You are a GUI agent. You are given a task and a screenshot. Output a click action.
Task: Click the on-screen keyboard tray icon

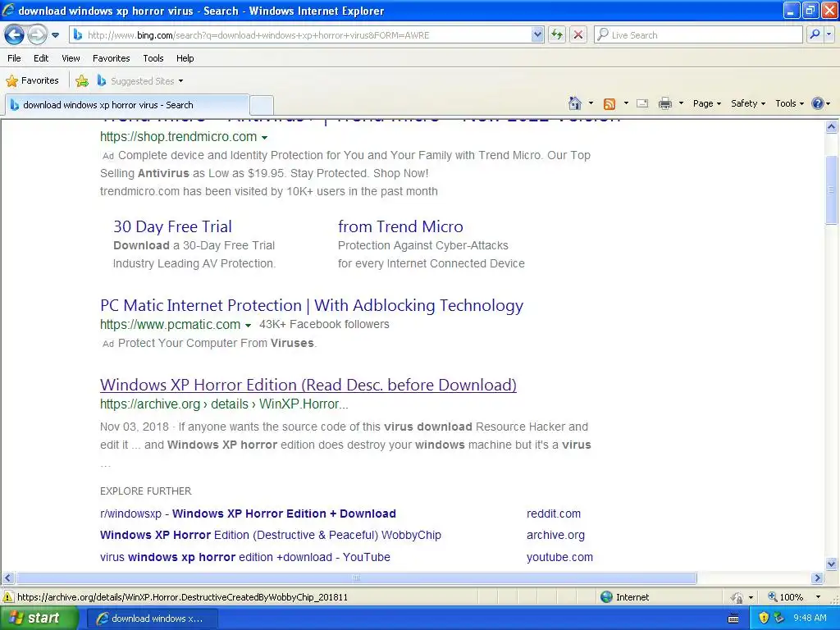click(x=733, y=619)
